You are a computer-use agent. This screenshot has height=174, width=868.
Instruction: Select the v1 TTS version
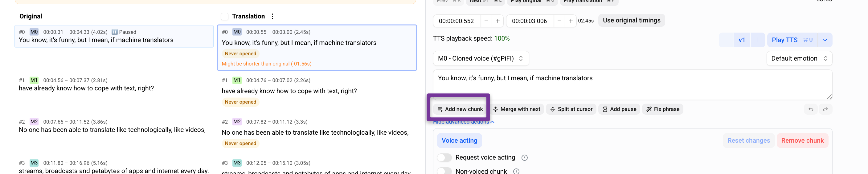coord(742,40)
